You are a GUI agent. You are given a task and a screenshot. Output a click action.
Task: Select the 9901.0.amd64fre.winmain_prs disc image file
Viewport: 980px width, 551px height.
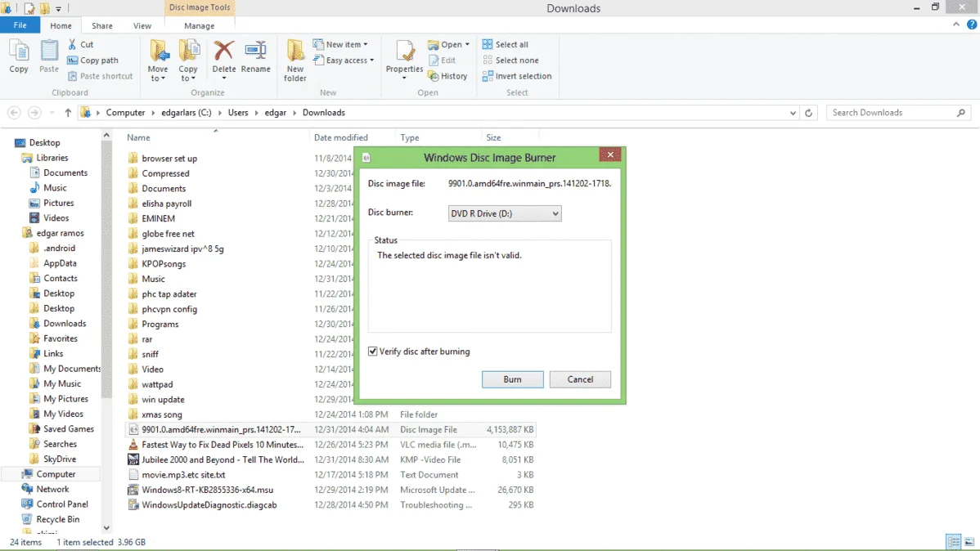click(x=221, y=430)
